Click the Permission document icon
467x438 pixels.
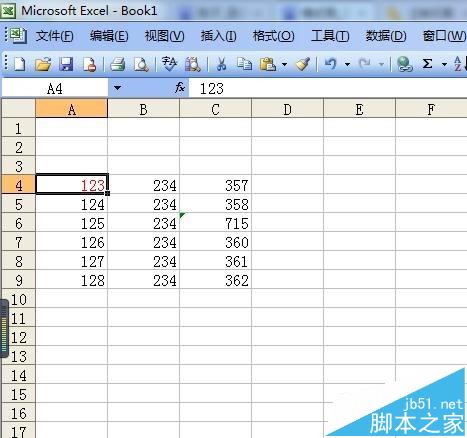[x=90, y=64]
